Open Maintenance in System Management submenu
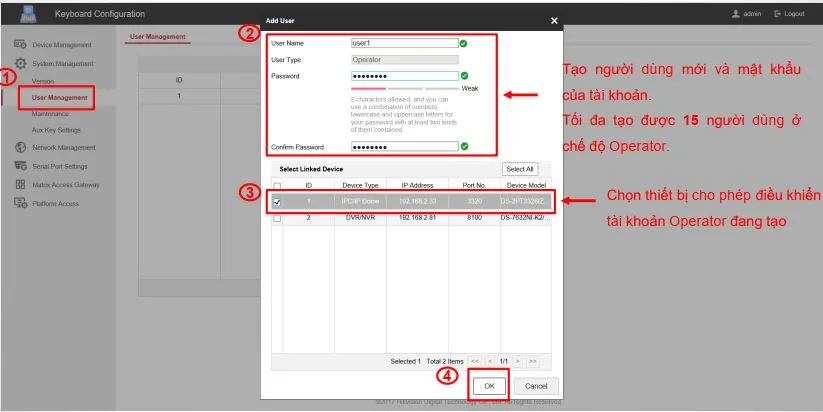 50,114
